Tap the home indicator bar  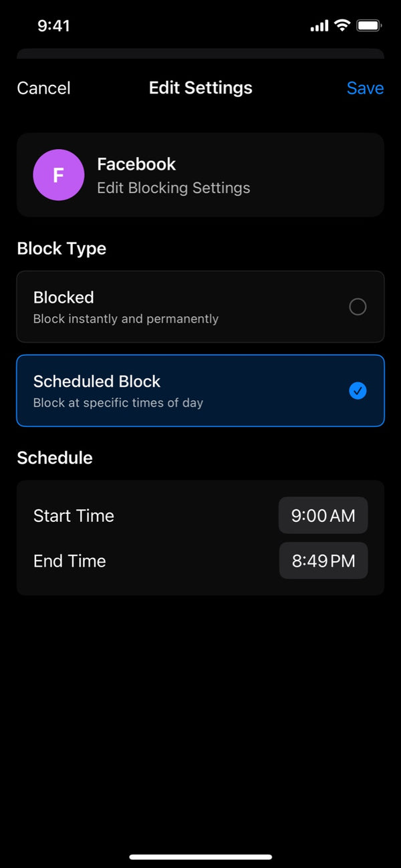[x=200, y=857]
